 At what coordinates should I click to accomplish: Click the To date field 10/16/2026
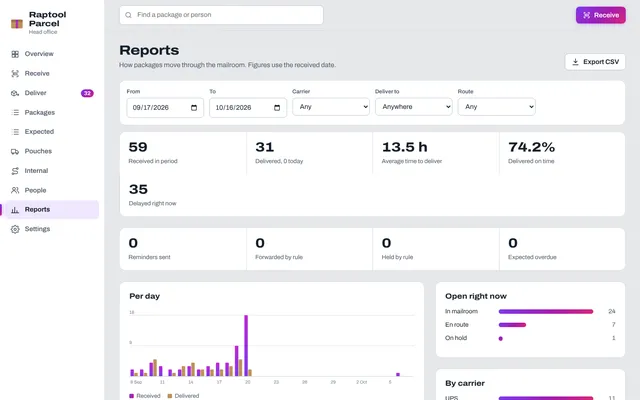coord(248,108)
